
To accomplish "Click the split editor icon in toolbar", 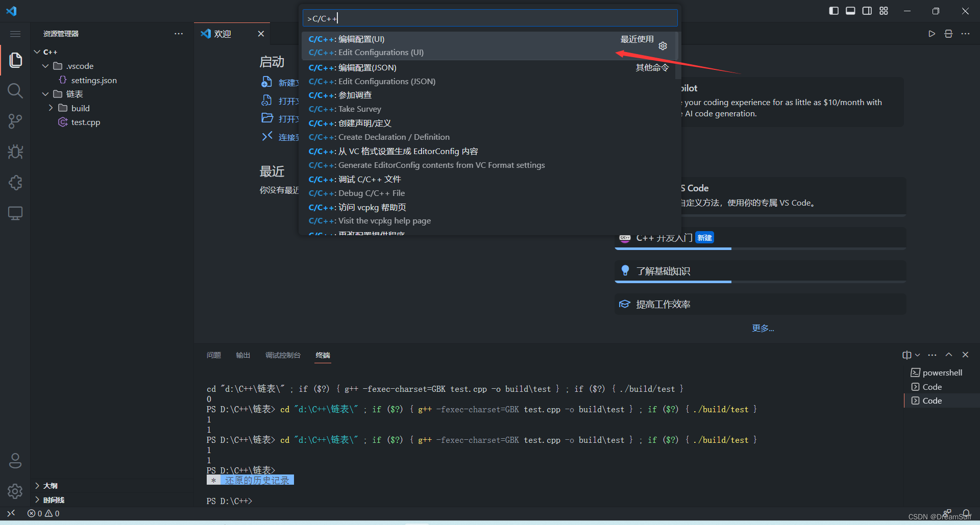I will pyautogui.click(x=948, y=34).
